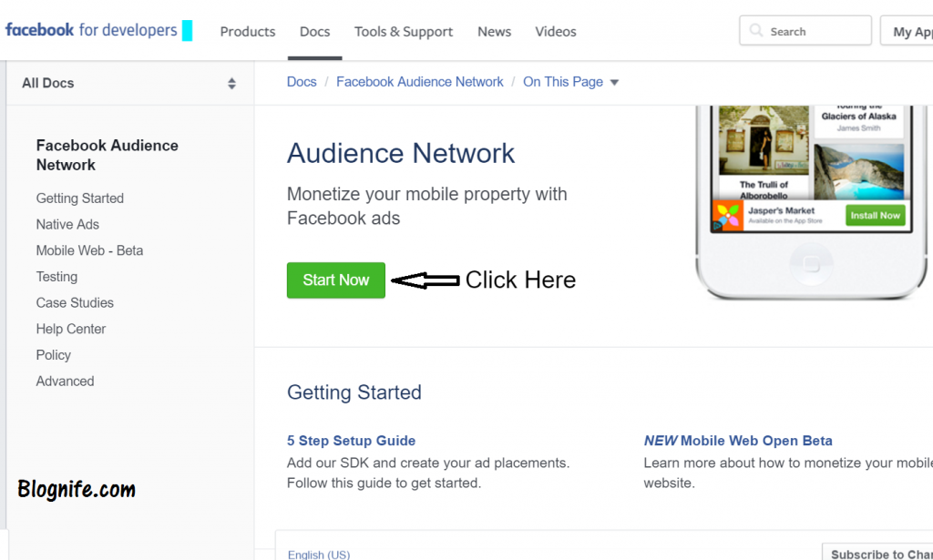
Task: Open Mobile Web - Beta sidebar item
Action: coord(89,250)
